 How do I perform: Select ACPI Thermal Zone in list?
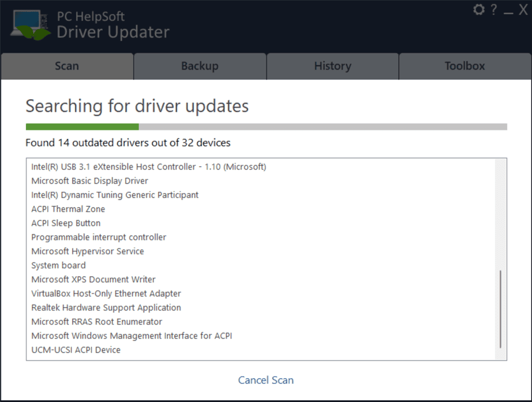coord(68,209)
